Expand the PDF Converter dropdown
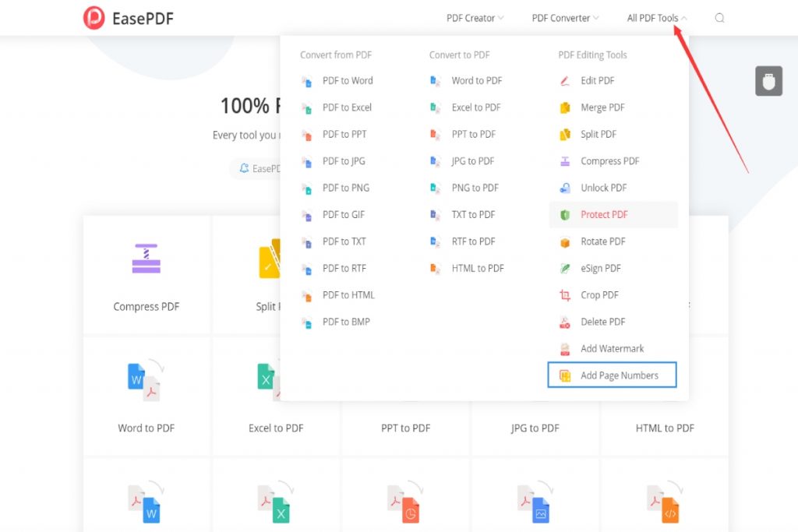798x532 pixels. tap(565, 18)
